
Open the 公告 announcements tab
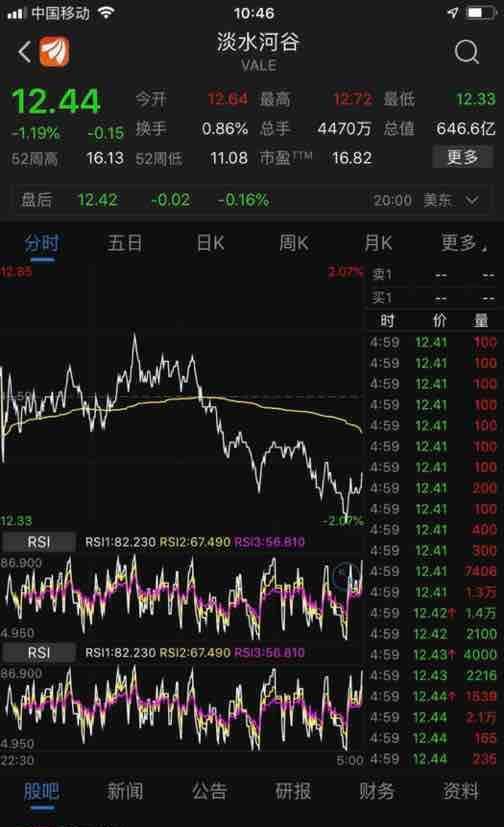(x=209, y=791)
